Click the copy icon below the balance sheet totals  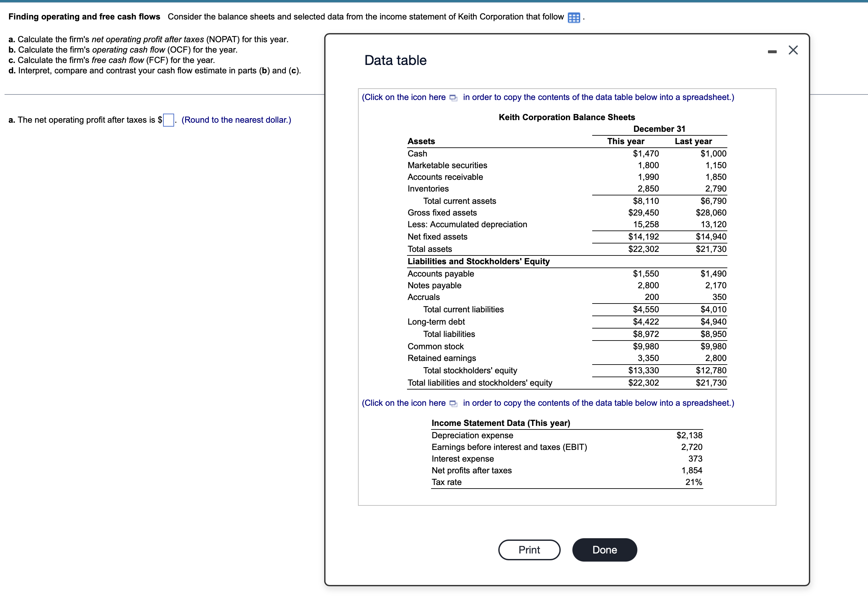pyautogui.click(x=453, y=404)
